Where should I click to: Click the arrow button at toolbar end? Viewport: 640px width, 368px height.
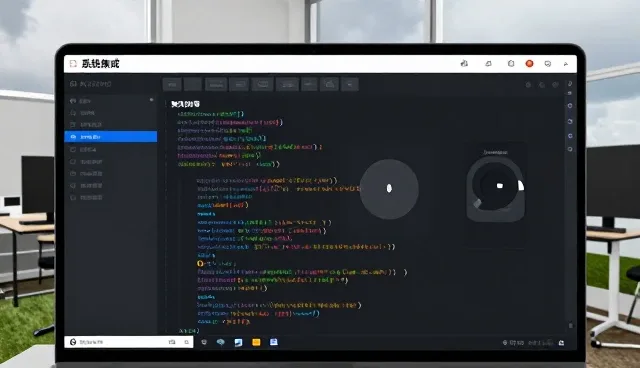click(x=350, y=84)
